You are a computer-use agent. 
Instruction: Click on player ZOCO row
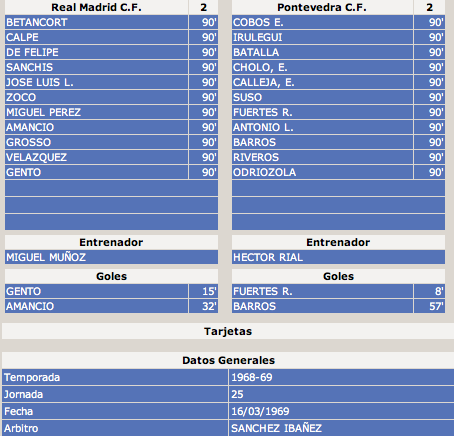(x=96, y=97)
